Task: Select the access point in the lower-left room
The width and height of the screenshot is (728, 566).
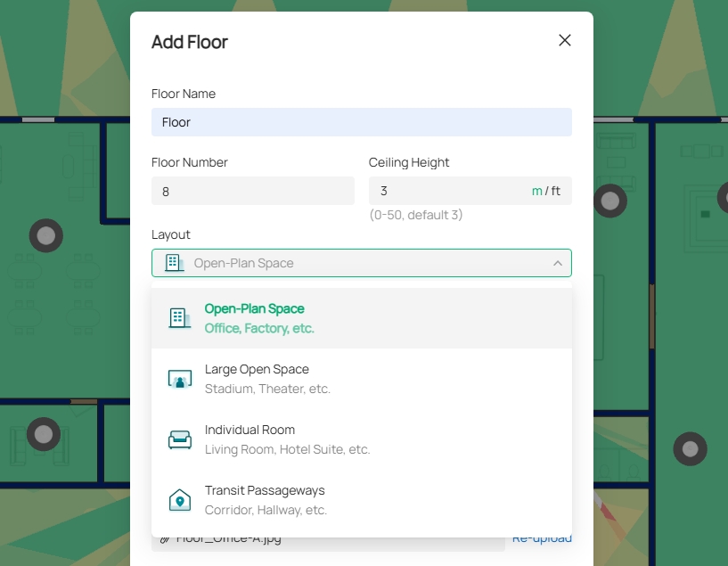Action: [x=43, y=434]
